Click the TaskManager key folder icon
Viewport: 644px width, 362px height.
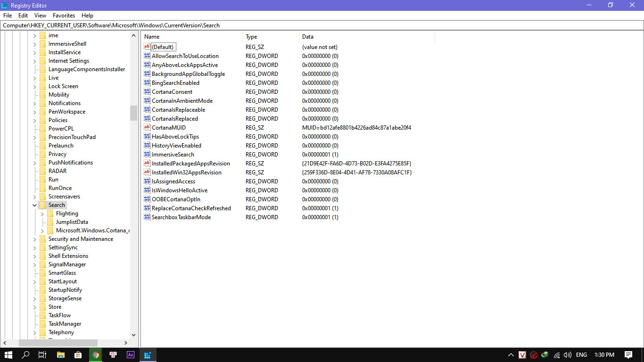tap(42, 324)
